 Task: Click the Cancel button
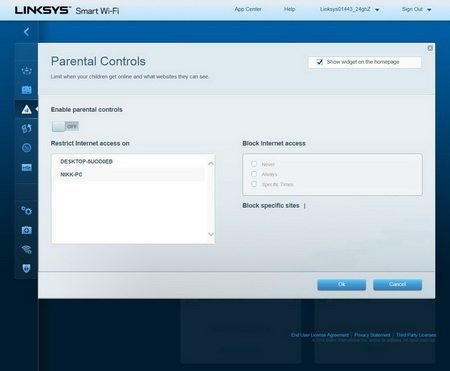397,284
